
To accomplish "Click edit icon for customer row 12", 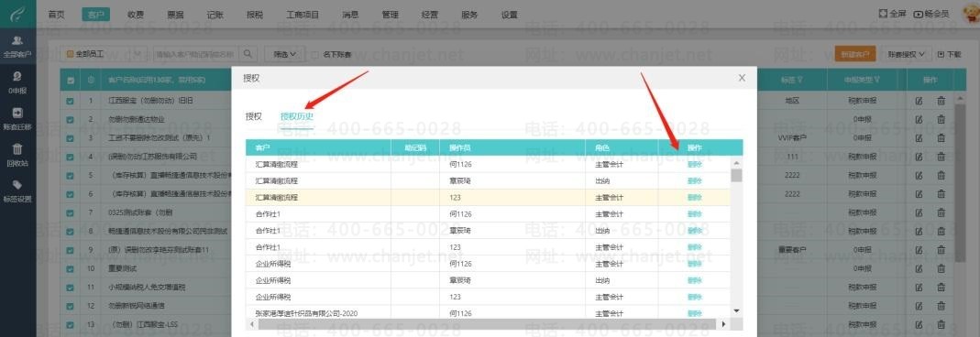I will [919, 307].
